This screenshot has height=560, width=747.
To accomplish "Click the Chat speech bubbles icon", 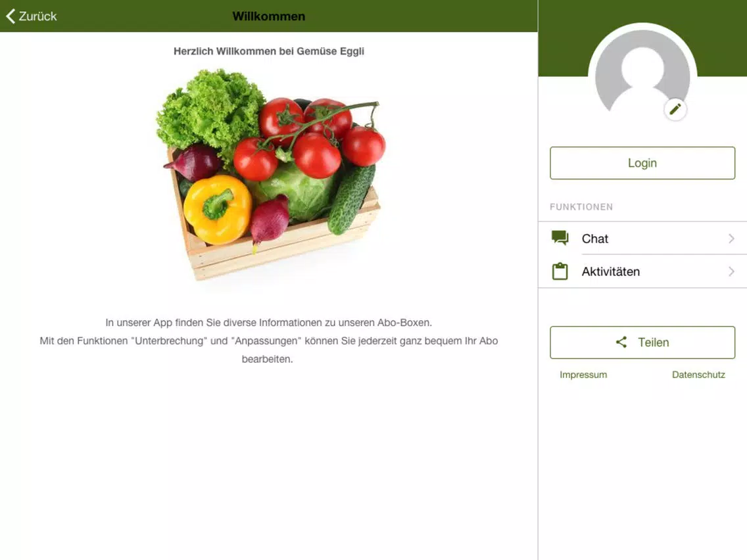I will [x=560, y=238].
